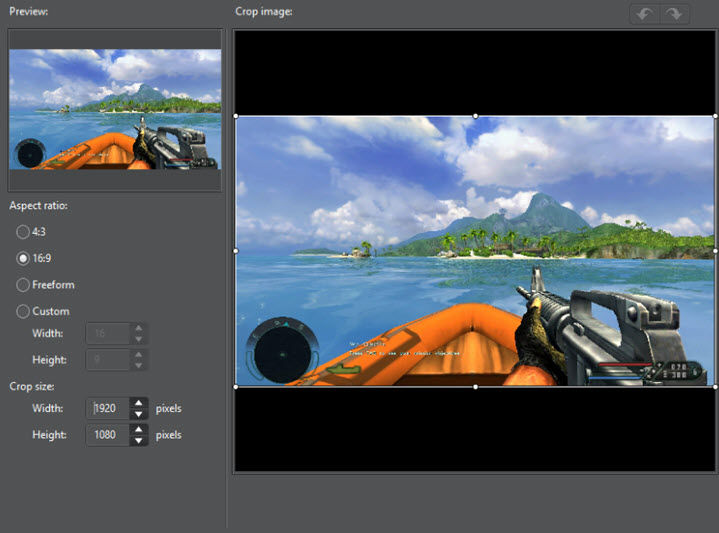The width and height of the screenshot is (719, 533).
Task: Increase crop size Width with up arrow
Action: [x=139, y=403]
